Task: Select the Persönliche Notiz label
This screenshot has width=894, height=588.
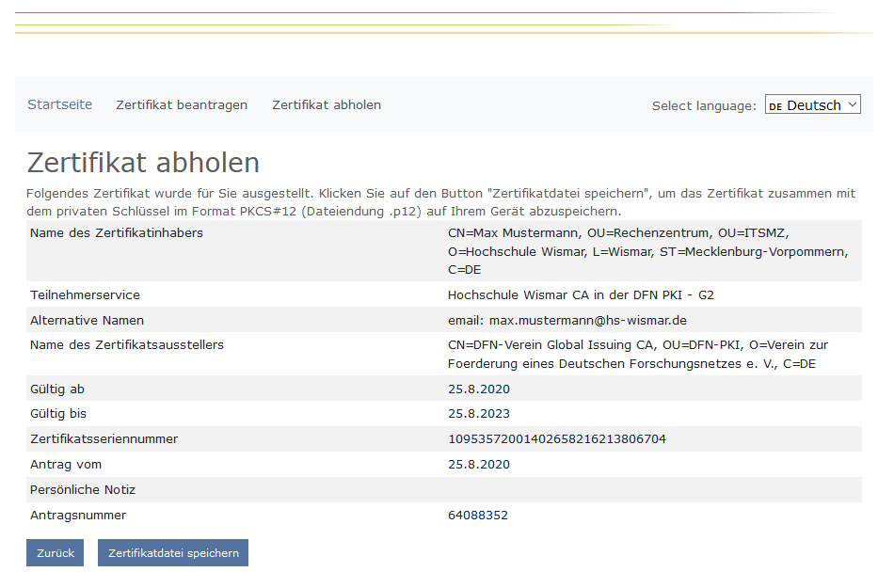Action: [x=83, y=489]
